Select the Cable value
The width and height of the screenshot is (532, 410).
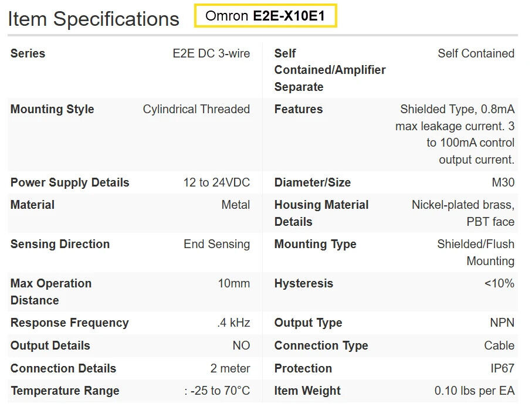(499, 345)
